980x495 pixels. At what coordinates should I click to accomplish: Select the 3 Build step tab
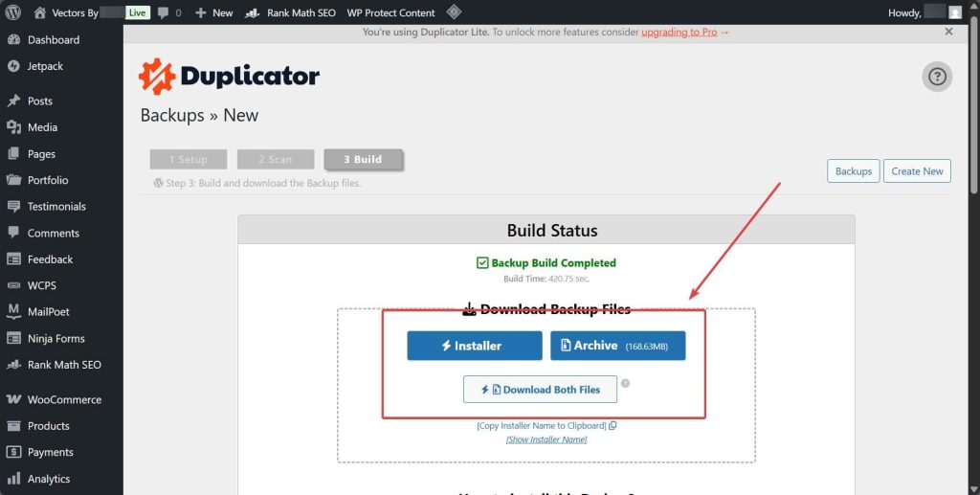click(363, 159)
